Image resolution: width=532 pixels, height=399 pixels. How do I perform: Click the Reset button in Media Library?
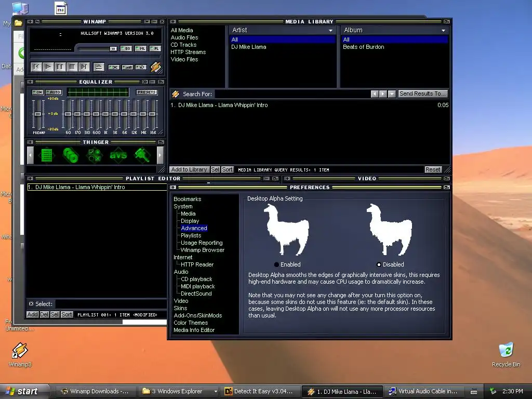click(x=433, y=169)
